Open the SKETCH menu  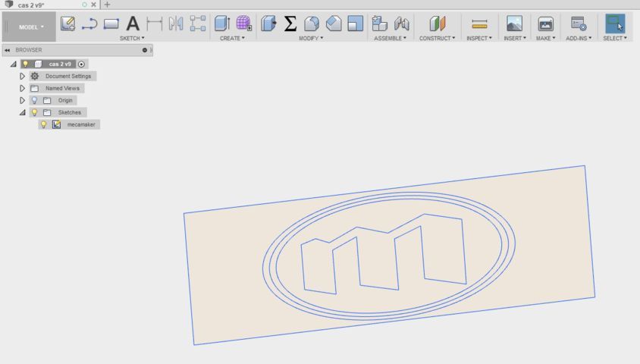(132, 38)
